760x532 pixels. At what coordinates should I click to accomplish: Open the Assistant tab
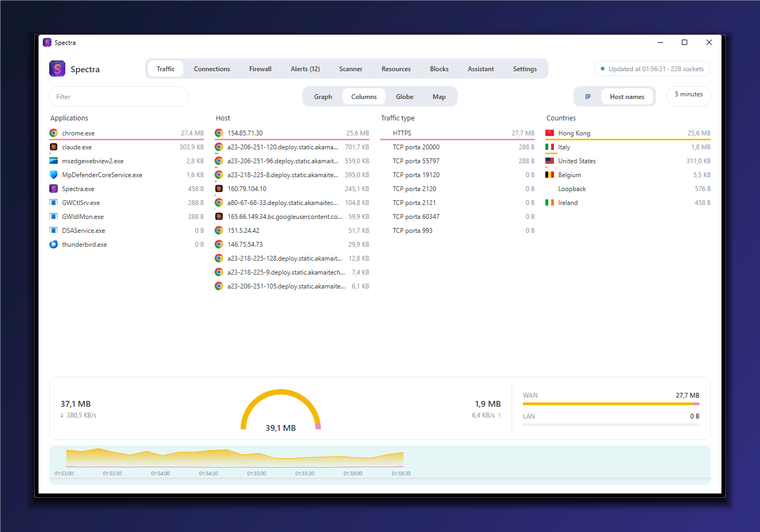481,69
